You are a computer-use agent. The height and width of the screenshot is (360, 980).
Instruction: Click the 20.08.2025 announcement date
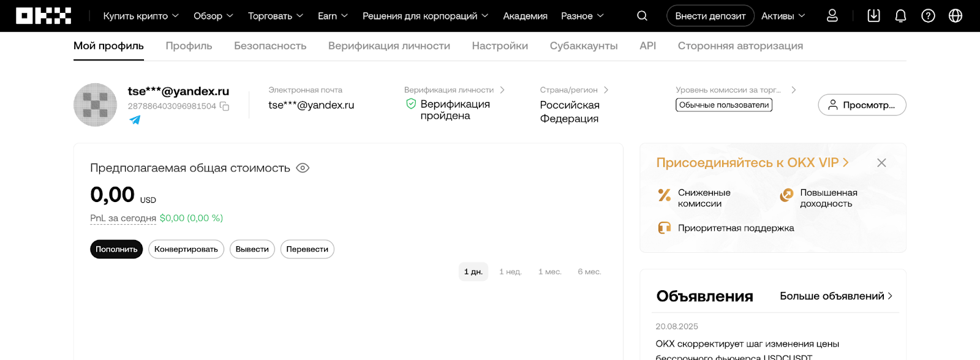677,327
